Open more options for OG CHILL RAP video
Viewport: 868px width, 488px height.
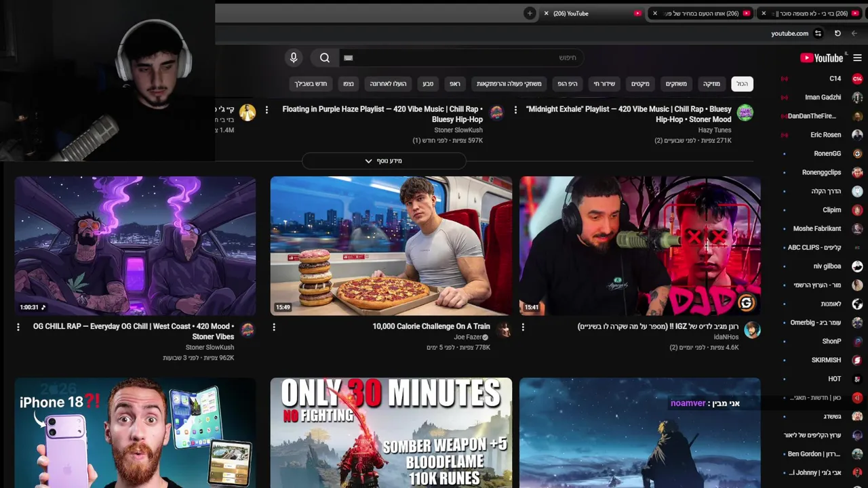tap(18, 327)
